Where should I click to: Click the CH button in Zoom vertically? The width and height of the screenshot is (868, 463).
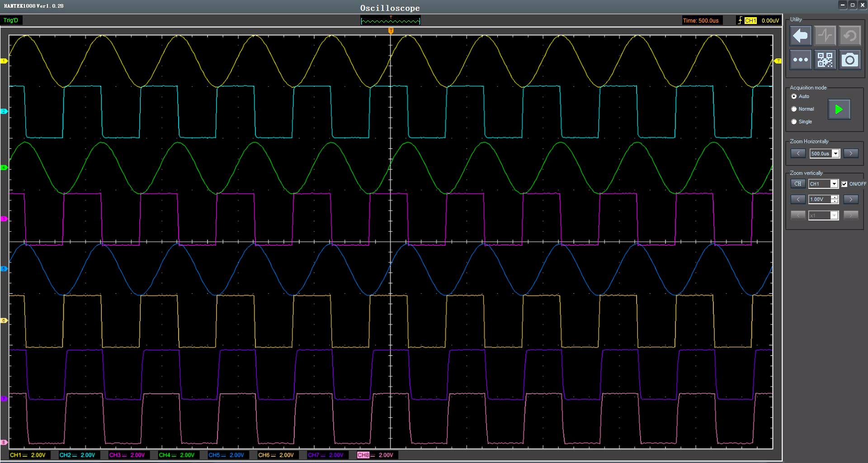click(797, 184)
